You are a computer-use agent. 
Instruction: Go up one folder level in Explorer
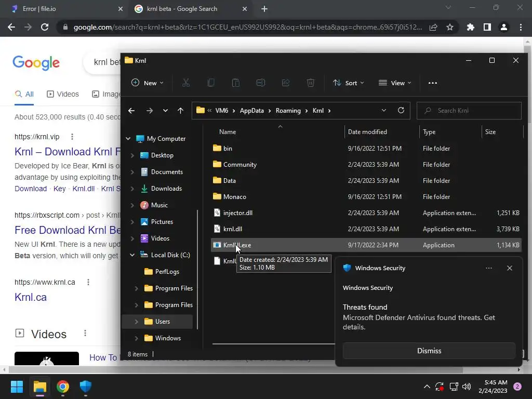click(x=180, y=111)
